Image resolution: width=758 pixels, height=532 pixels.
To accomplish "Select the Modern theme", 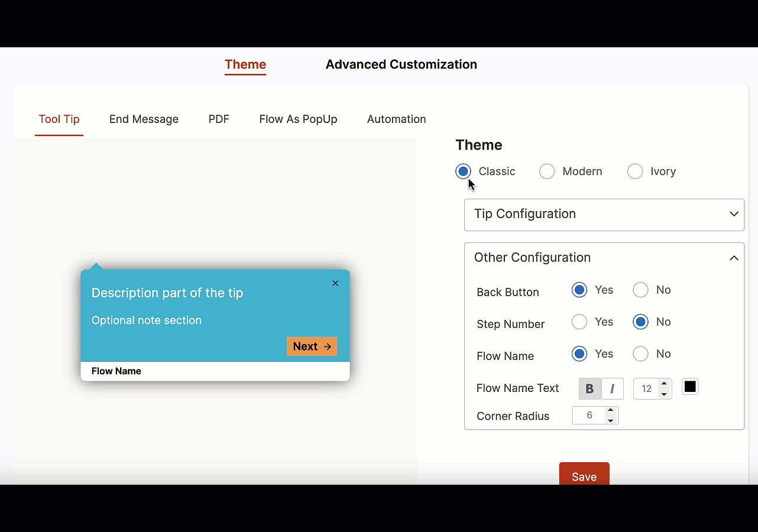I will click(547, 171).
